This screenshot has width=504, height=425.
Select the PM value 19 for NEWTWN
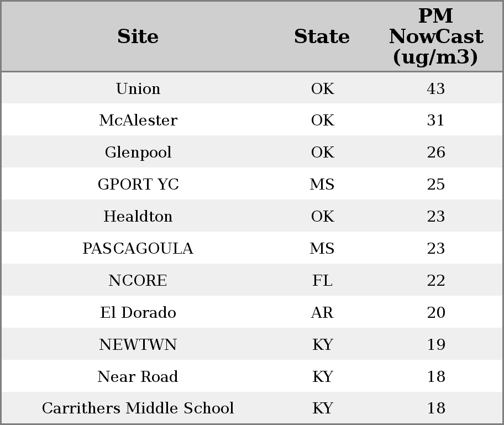[436, 345]
